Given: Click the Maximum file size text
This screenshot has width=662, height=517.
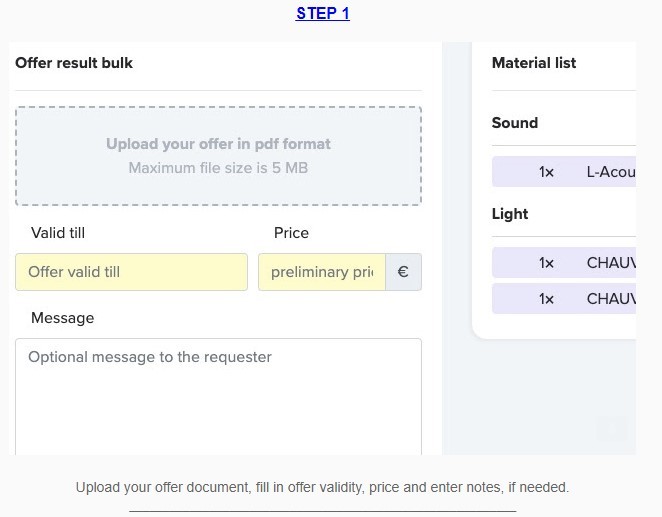Looking at the screenshot, I should pyautogui.click(x=218, y=168).
